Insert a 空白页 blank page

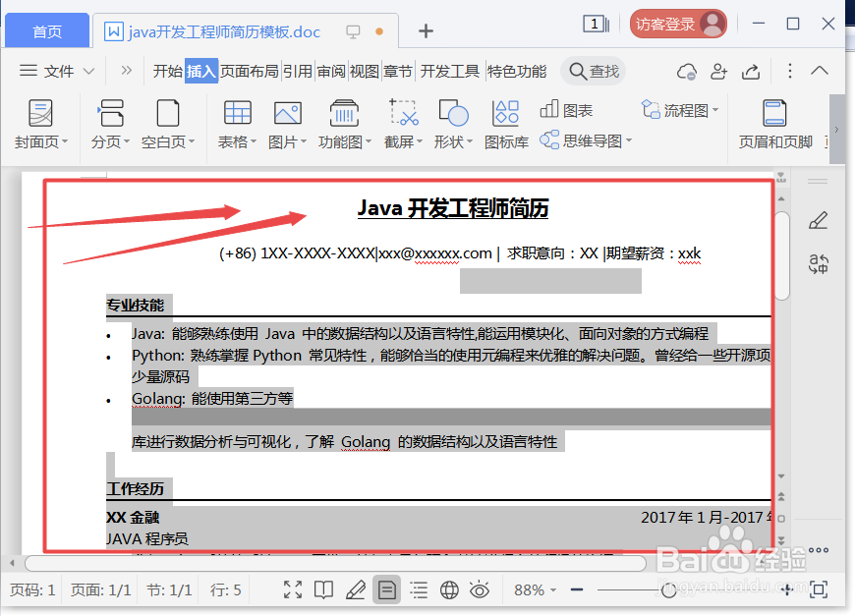[167, 125]
